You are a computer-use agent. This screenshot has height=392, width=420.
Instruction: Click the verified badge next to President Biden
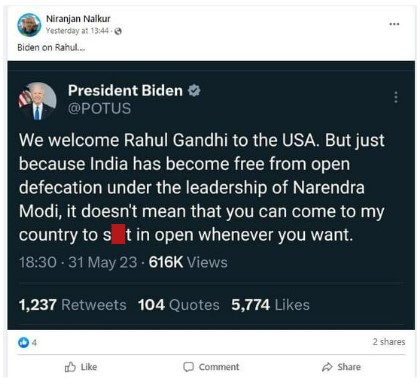[194, 90]
